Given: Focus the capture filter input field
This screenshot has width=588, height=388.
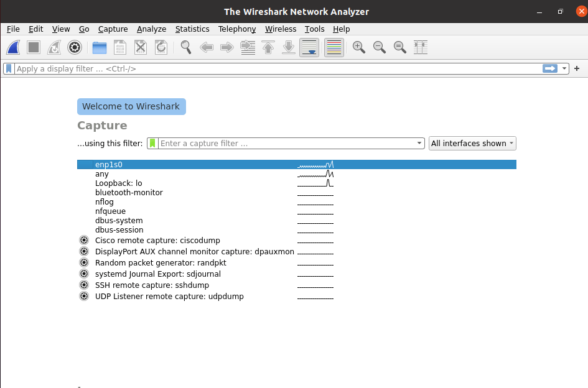Looking at the screenshot, I should (287, 143).
